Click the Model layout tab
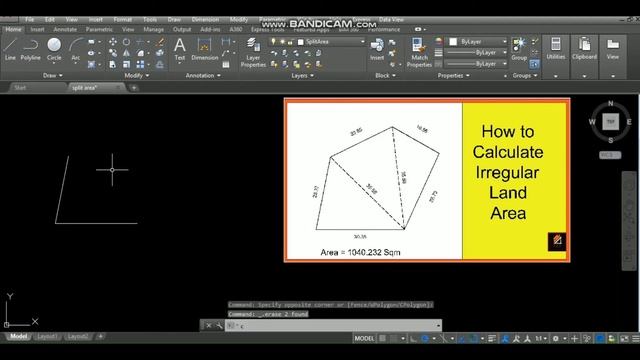640x360 pixels. (x=18, y=337)
